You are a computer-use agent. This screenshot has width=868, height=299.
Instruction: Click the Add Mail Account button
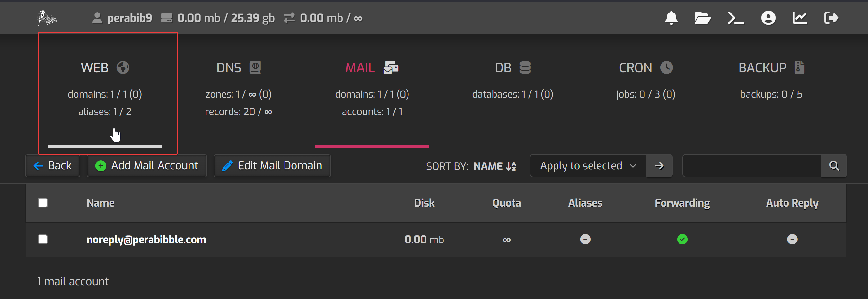(x=147, y=166)
